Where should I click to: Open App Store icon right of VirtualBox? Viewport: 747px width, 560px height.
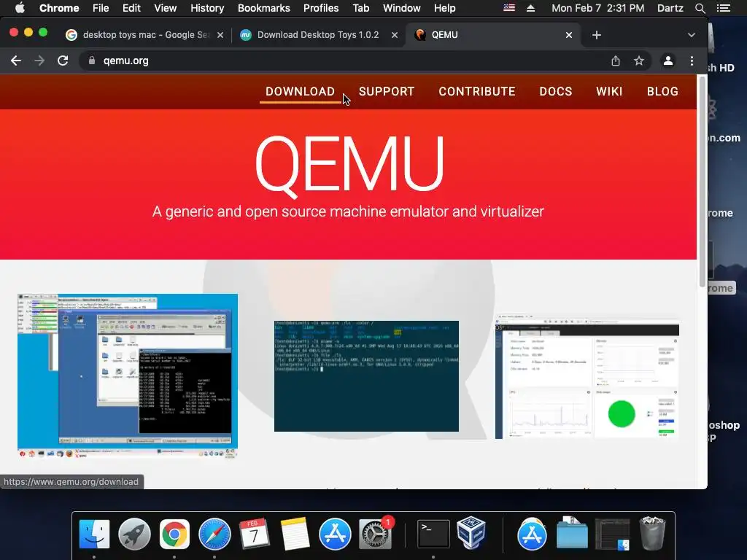coord(532,534)
